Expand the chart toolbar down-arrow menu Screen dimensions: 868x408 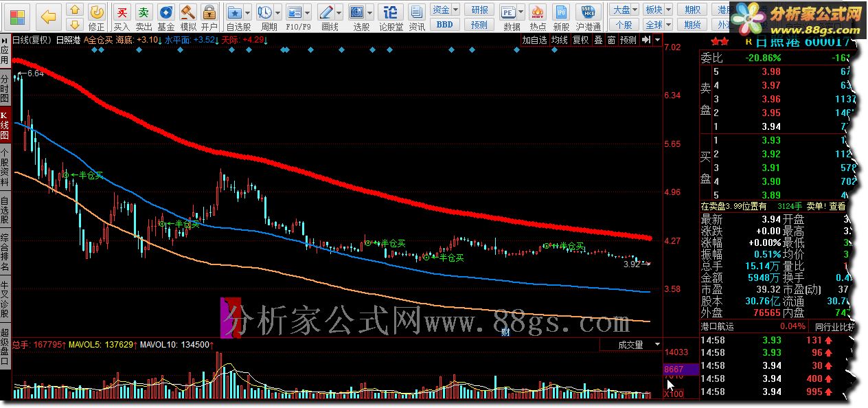(x=658, y=40)
